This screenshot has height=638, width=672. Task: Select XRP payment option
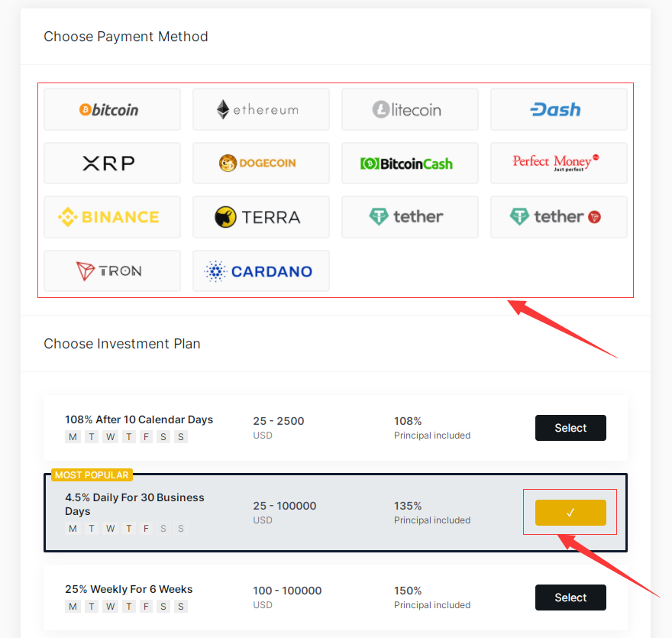click(112, 163)
